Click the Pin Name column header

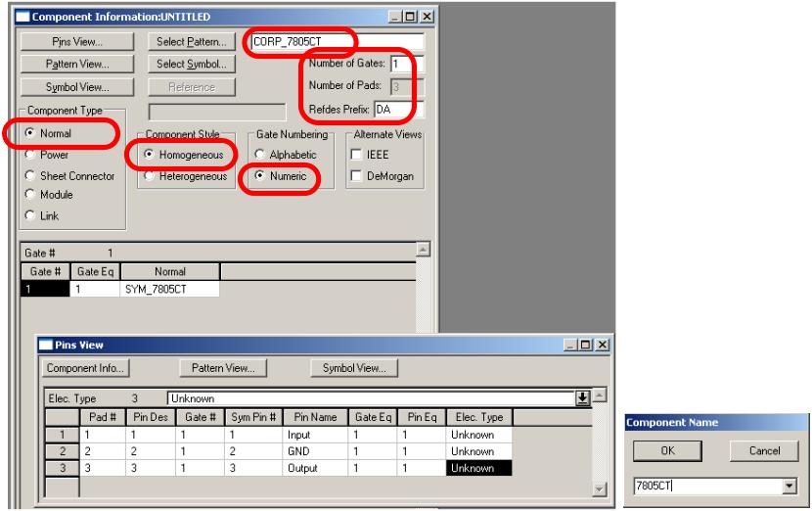pyautogui.click(x=315, y=417)
